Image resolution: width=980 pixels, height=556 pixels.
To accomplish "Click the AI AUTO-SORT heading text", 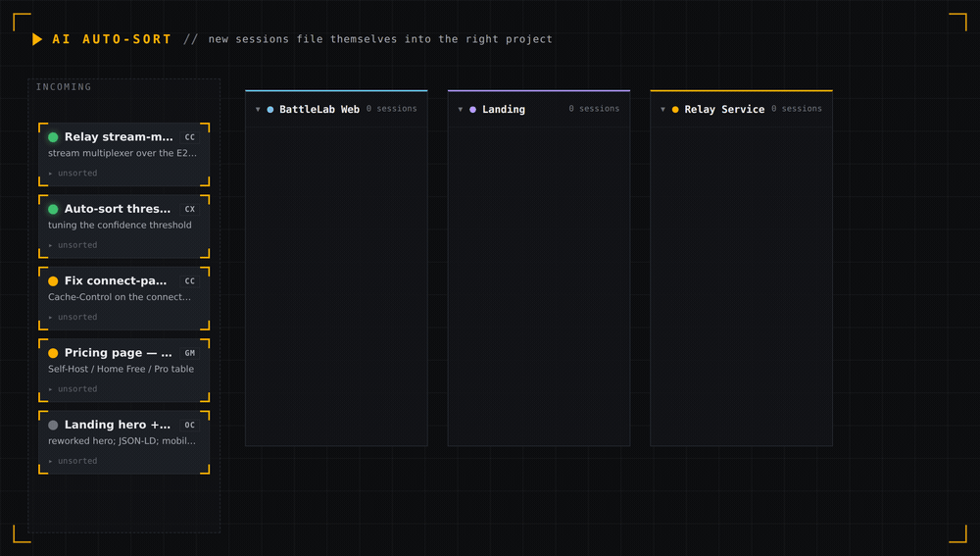I will click(112, 39).
